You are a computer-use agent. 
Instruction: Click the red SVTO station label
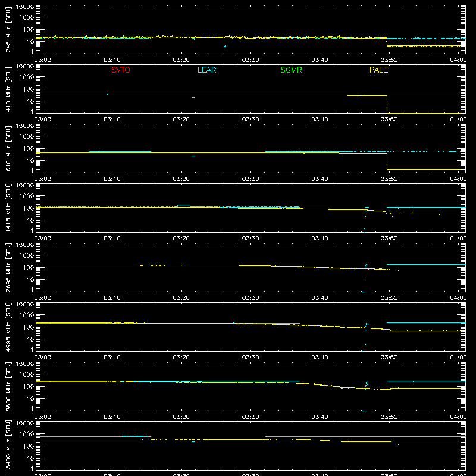click(121, 70)
